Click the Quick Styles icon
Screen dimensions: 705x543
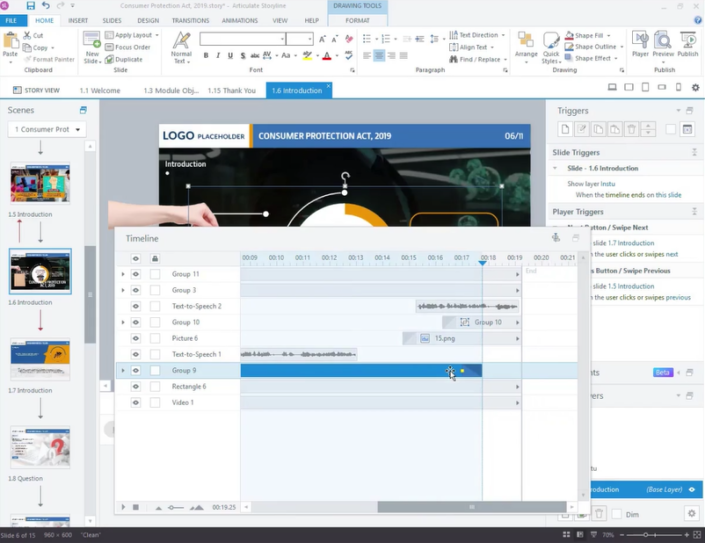[x=551, y=45]
